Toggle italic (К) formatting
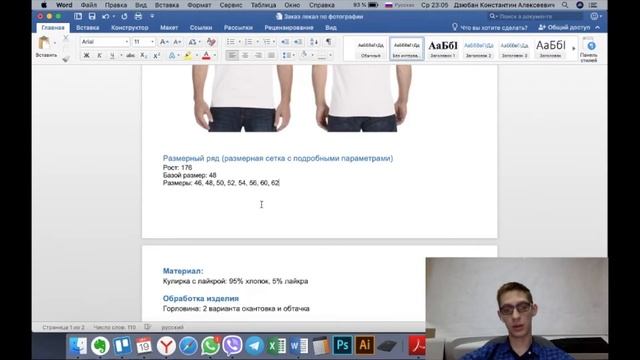Image resolution: width=640 pixels, height=360 pixels. coord(99,56)
